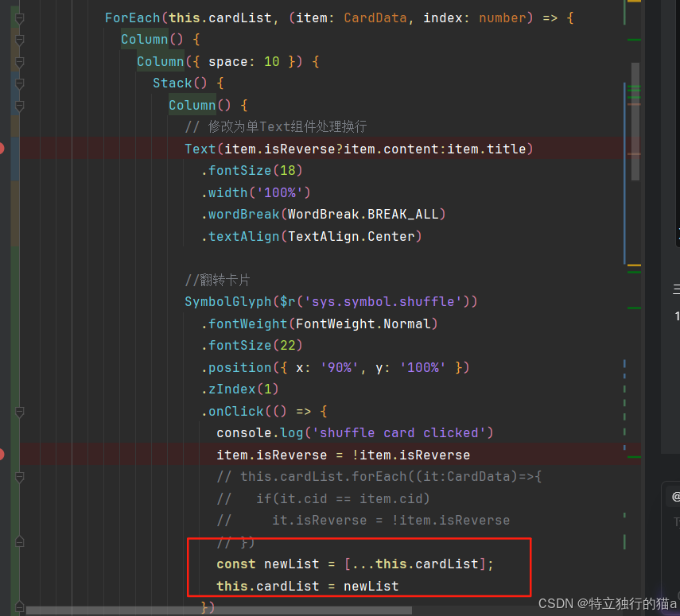The image size is (680, 616).
Task: Place cursor on the 'ForEach' keyword
Action: tap(133, 17)
